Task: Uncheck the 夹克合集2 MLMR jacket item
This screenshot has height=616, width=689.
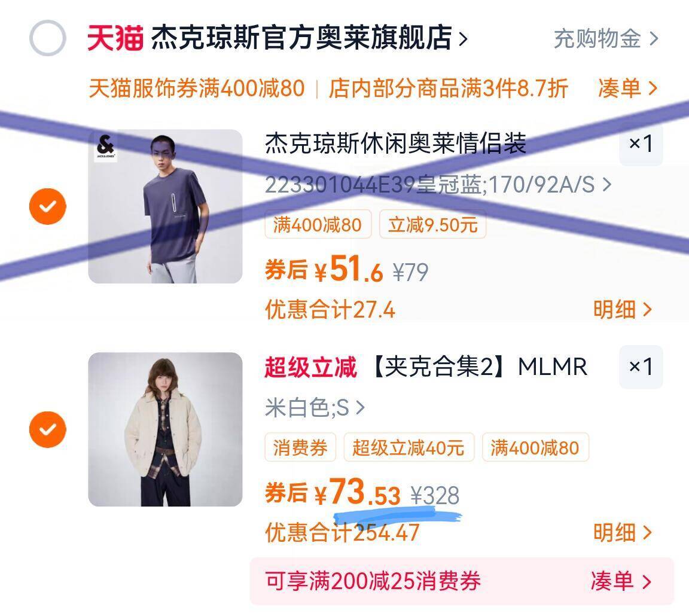Action: pos(47,430)
